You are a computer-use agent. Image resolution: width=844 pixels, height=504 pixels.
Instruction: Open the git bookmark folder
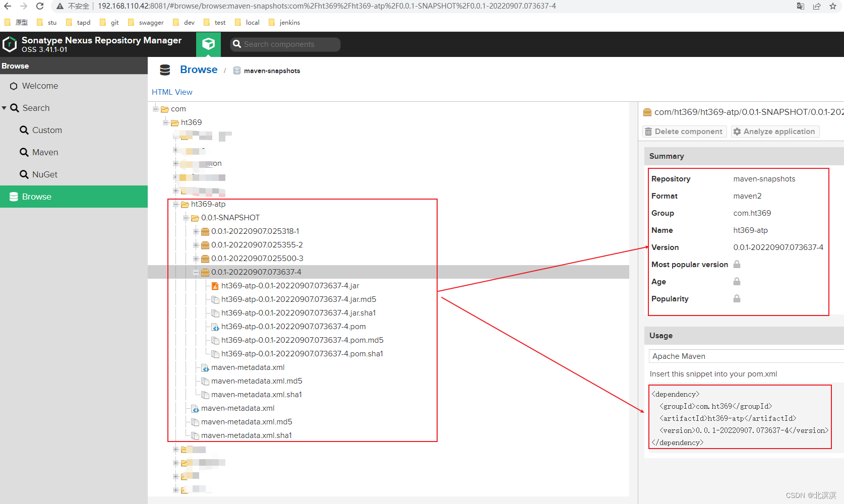pos(109,22)
